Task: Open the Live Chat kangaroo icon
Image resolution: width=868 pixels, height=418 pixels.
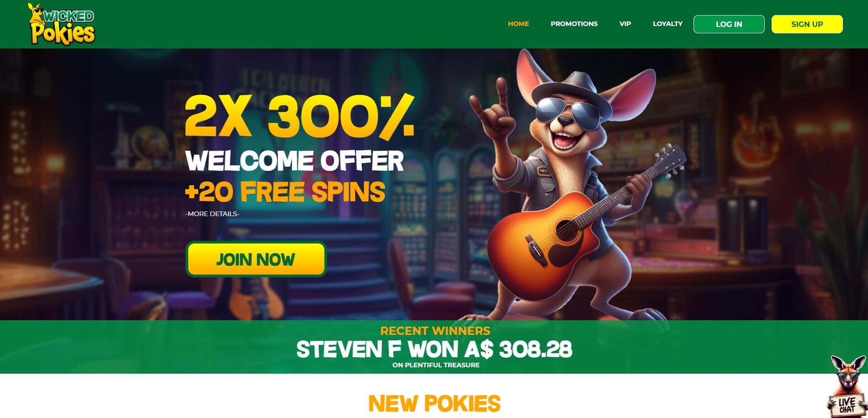Action: (x=847, y=386)
